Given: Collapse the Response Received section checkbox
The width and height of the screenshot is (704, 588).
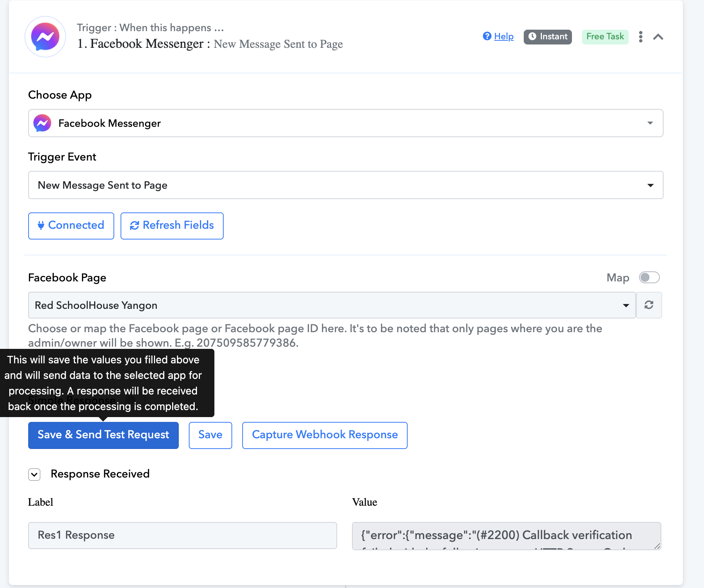Looking at the screenshot, I should [34, 474].
